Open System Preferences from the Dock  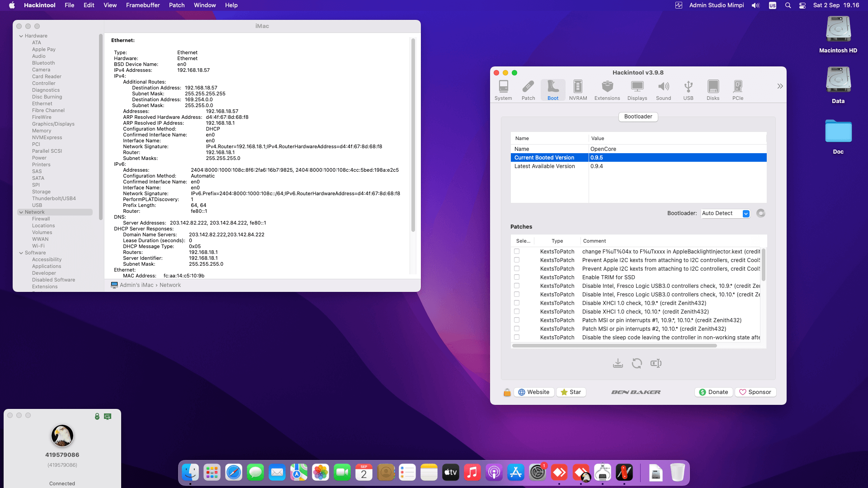pos(538,473)
